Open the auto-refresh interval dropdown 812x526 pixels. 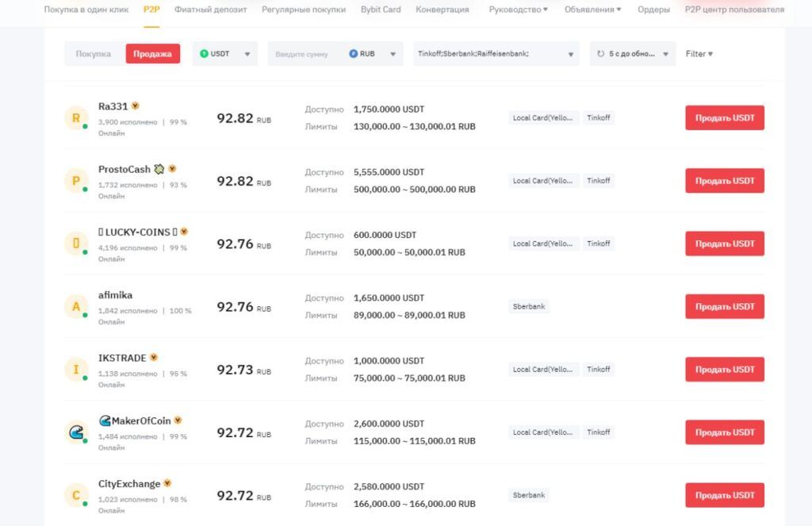(x=633, y=54)
